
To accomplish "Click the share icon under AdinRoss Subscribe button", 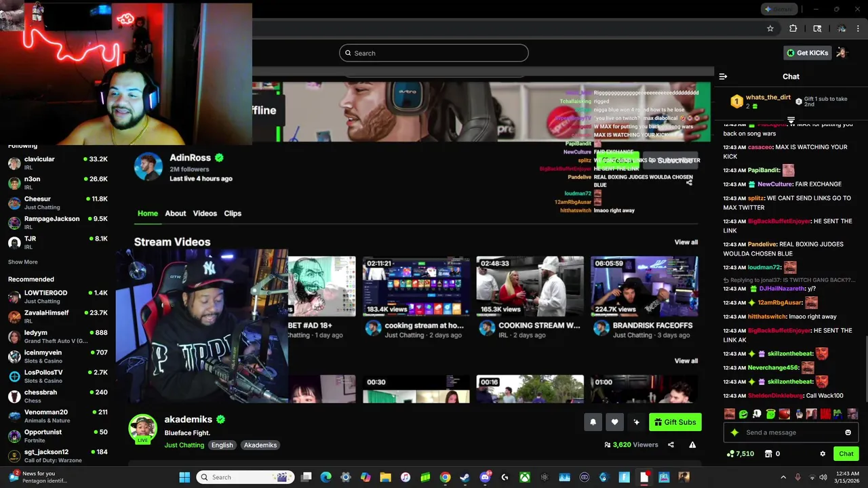I will (689, 182).
